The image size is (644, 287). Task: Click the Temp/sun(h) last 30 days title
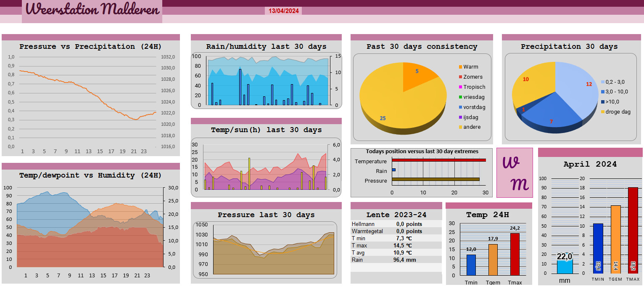(267, 130)
